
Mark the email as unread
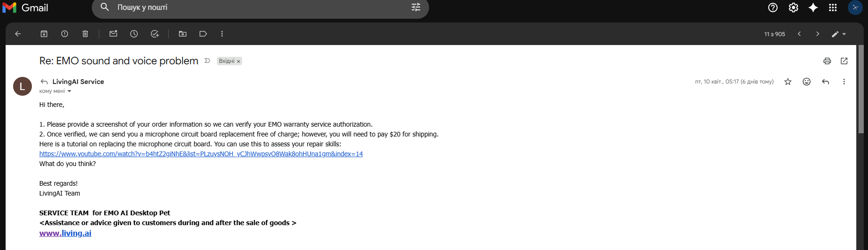pyautogui.click(x=113, y=34)
